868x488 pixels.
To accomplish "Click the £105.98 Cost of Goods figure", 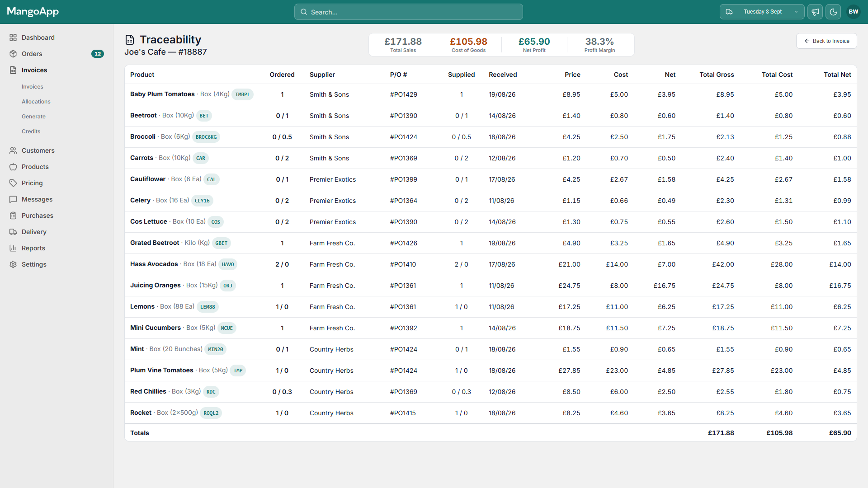I will (x=468, y=42).
